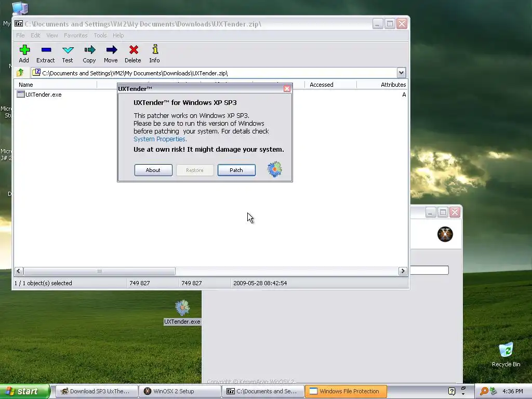
Task: Switch to 7-Zip Documents taskbar item
Action: 263,391
